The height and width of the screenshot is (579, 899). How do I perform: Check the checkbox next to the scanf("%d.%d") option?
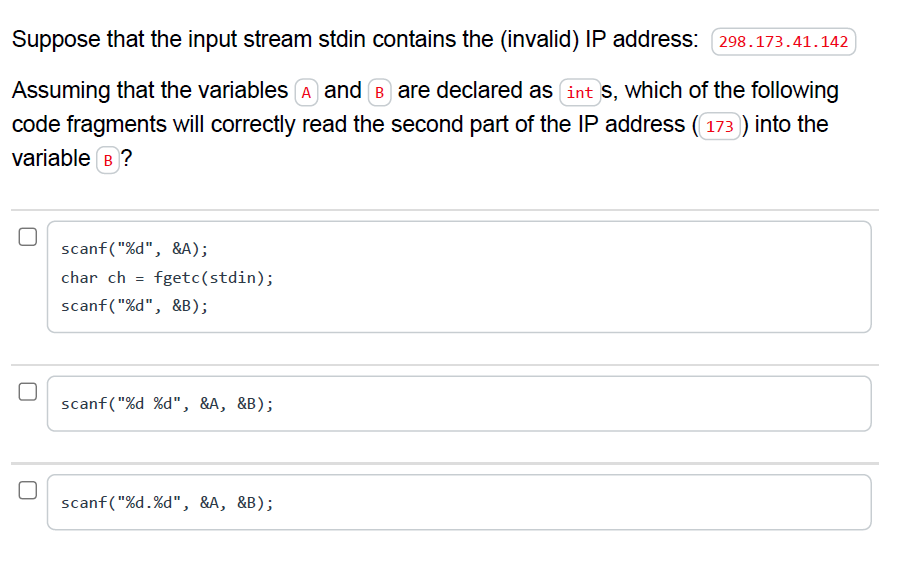coord(28,488)
